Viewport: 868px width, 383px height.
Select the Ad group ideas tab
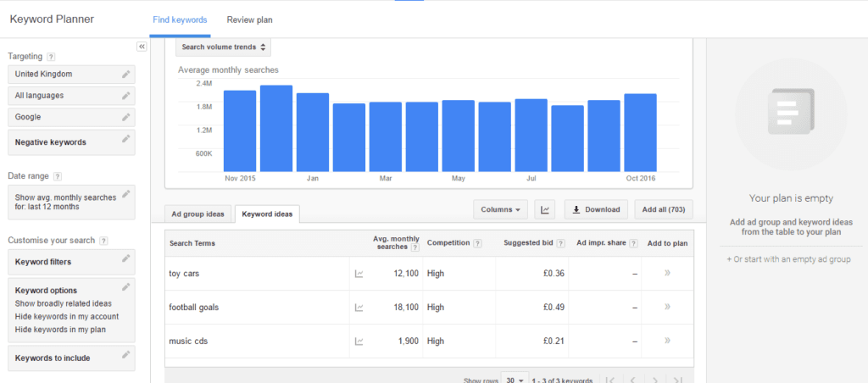click(x=198, y=214)
